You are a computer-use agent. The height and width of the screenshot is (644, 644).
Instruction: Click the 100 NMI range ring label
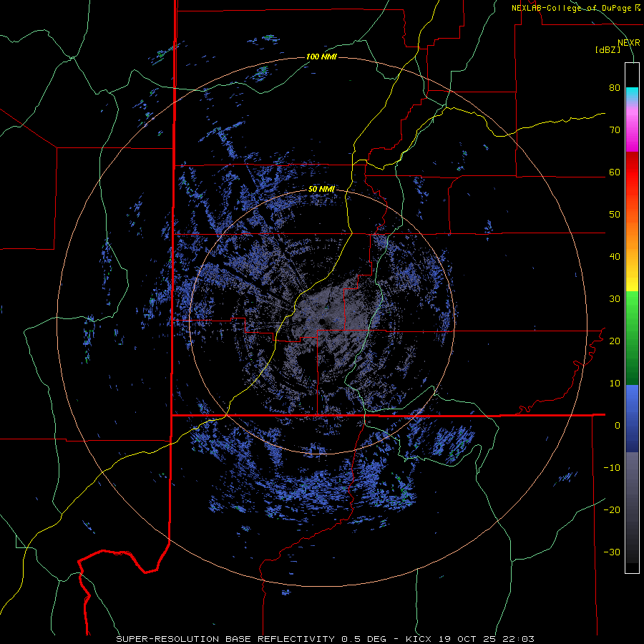321,57
